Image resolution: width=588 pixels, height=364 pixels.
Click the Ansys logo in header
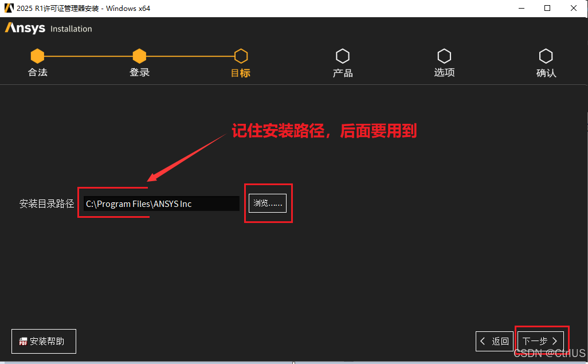point(25,28)
